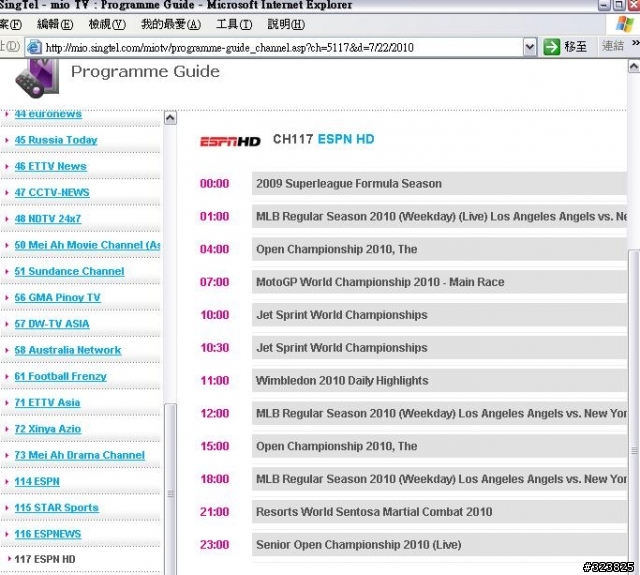The width and height of the screenshot is (640, 575).
Task: Open the 我的最愛 (Favorites) menu
Action: [x=170, y=24]
